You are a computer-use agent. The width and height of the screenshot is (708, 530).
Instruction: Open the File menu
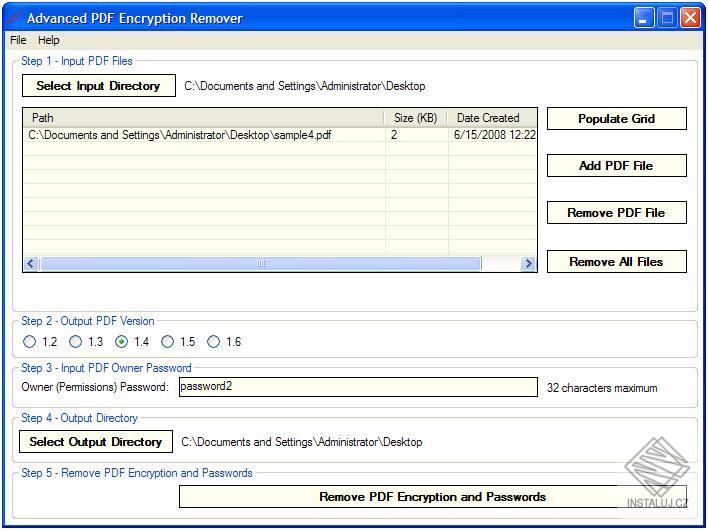pyautogui.click(x=18, y=40)
